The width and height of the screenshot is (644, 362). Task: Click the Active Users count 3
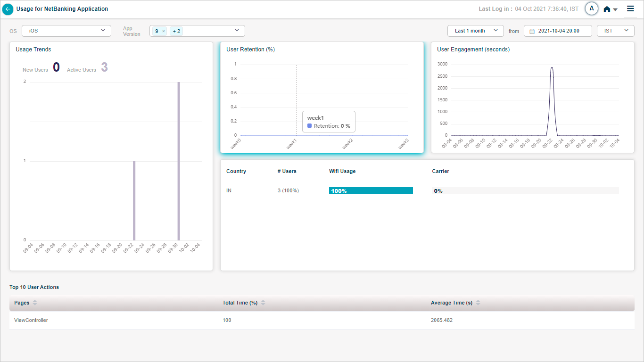(x=104, y=67)
